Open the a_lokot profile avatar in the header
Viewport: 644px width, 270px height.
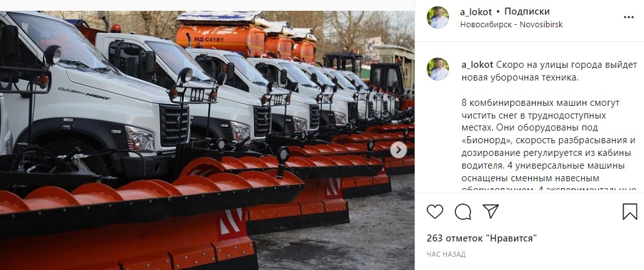438,17
